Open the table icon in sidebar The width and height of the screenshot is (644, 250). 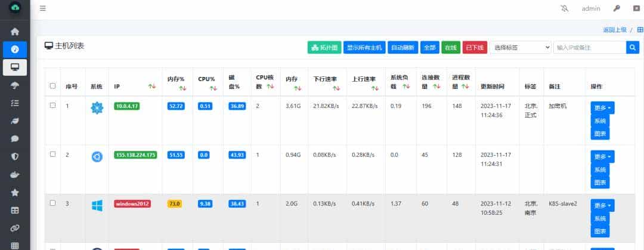[x=15, y=210]
